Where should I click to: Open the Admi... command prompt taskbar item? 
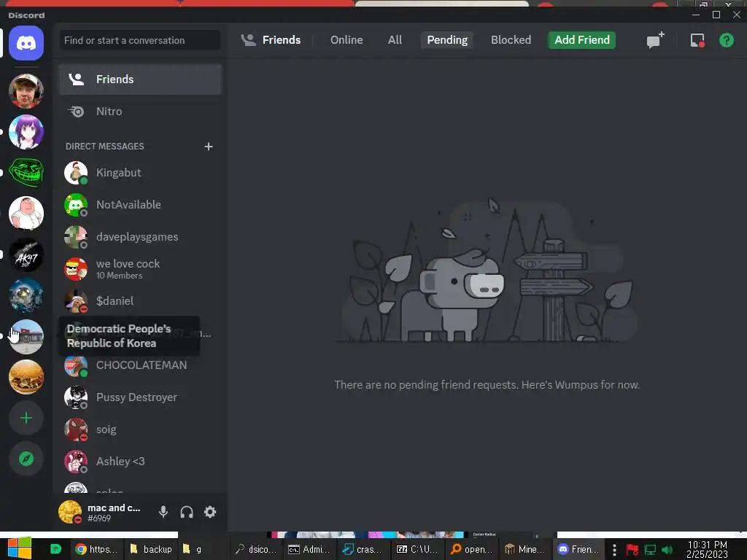coord(309,549)
